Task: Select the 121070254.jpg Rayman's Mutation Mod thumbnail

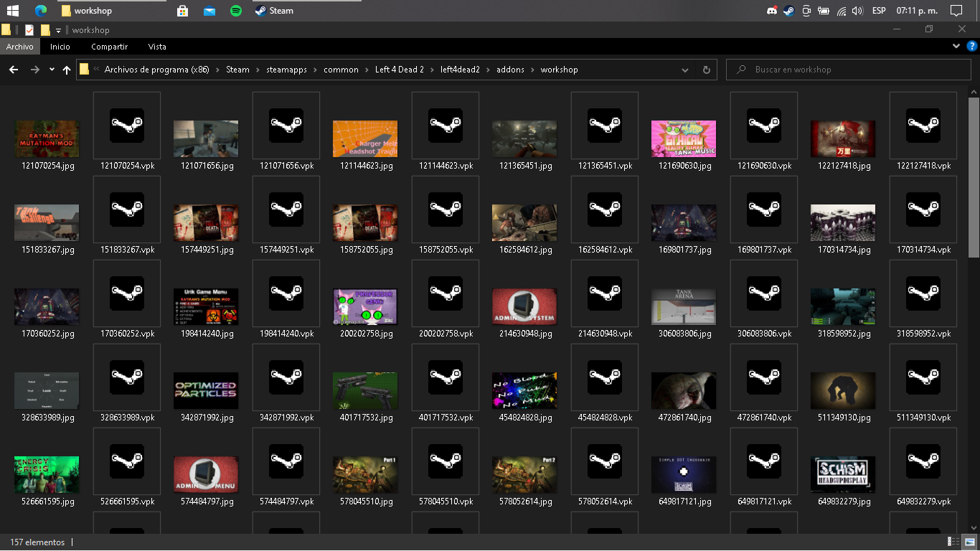Action: (47, 139)
